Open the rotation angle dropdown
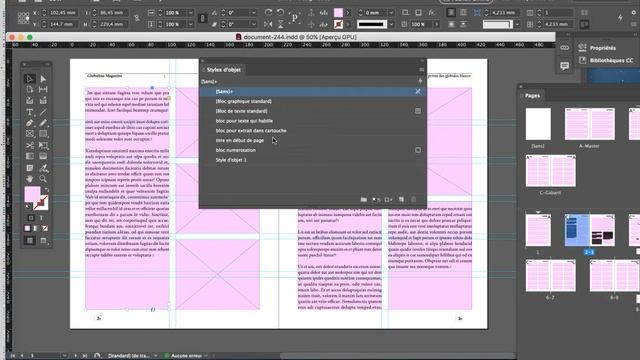This screenshot has height=360, width=640. (254, 13)
